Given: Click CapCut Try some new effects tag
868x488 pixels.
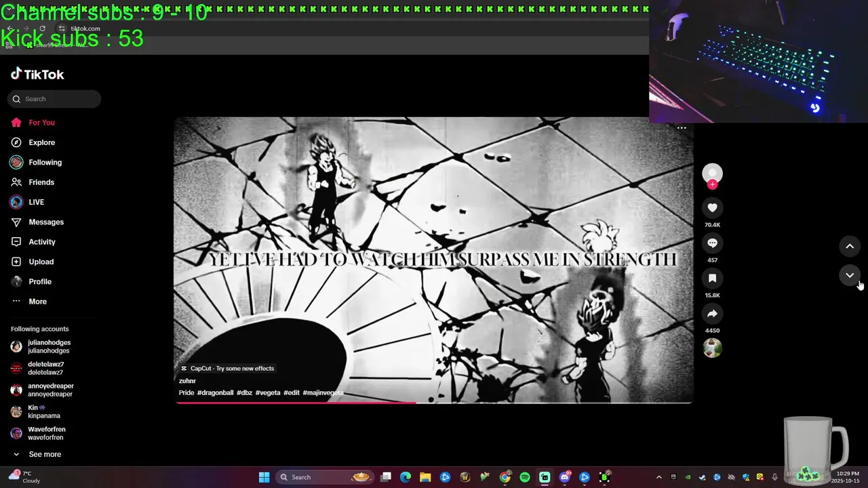Looking at the screenshot, I should coord(227,369).
